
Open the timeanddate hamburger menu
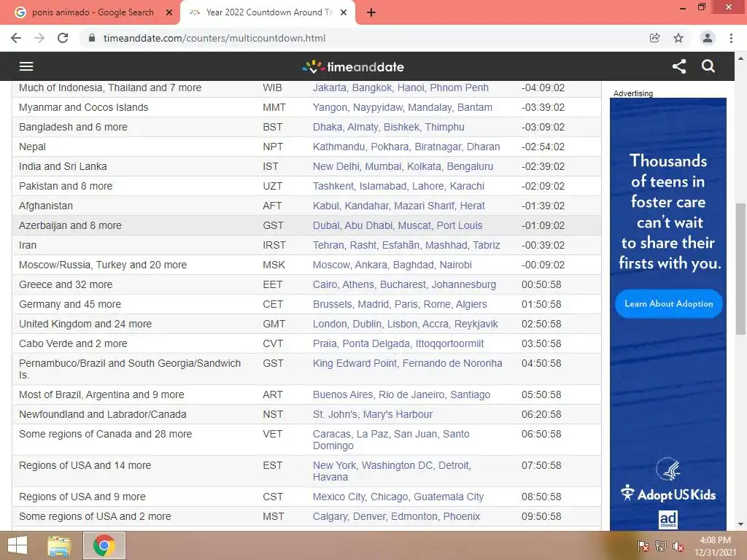26,66
